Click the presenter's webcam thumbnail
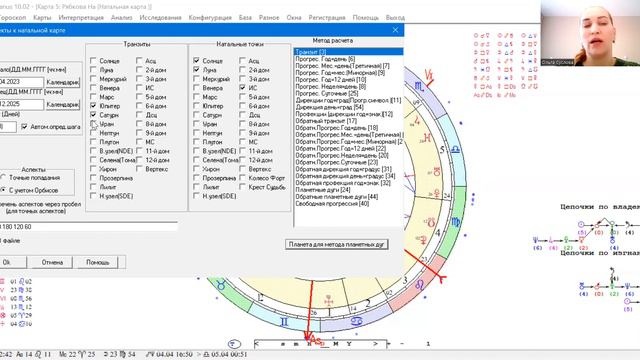 (590, 33)
